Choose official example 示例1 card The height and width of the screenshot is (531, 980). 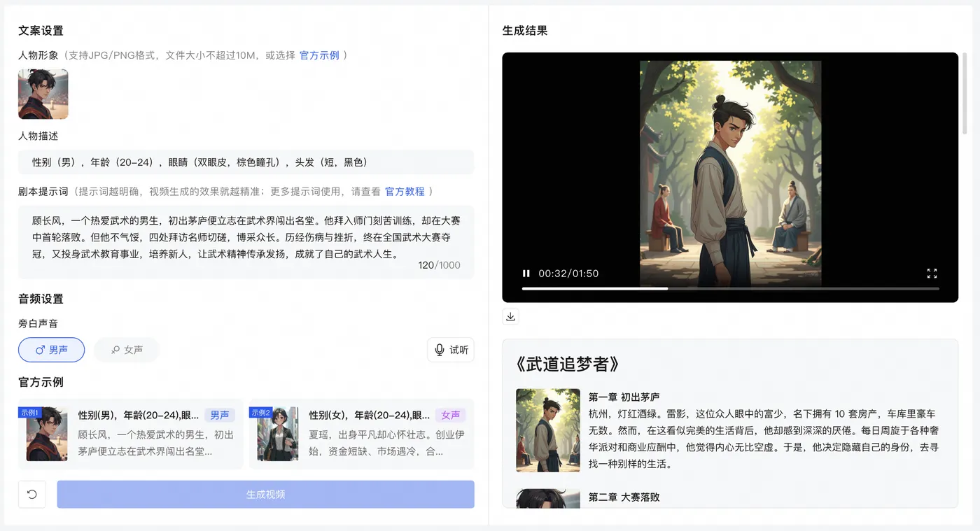click(131, 434)
